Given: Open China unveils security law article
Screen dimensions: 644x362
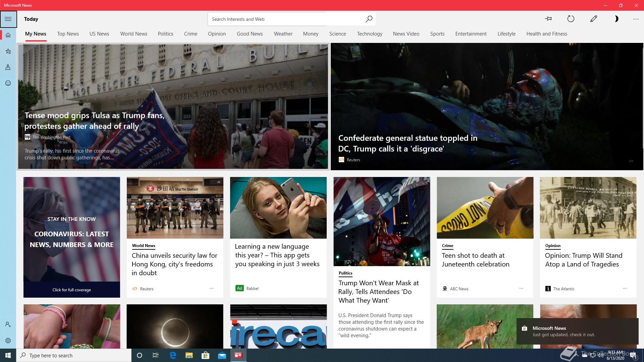Looking at the screenshot, I should pyautogui.click(x=174, y=264).
